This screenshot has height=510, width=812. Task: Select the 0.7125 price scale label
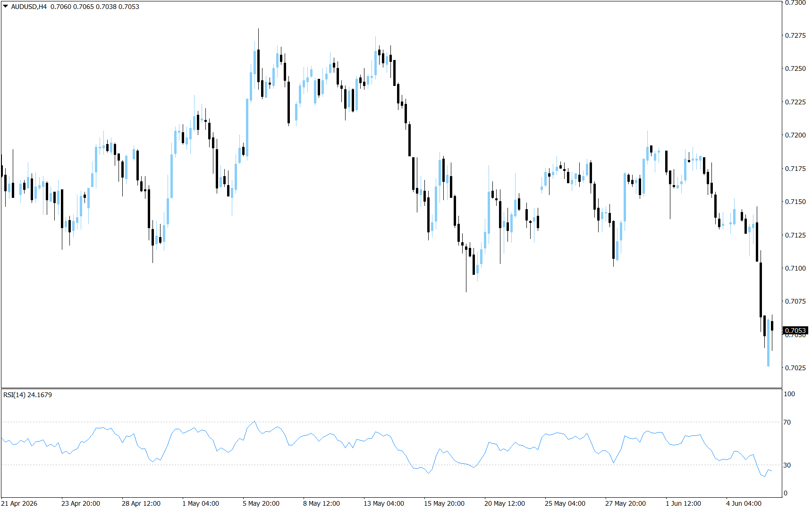click(x=795, y=235)
